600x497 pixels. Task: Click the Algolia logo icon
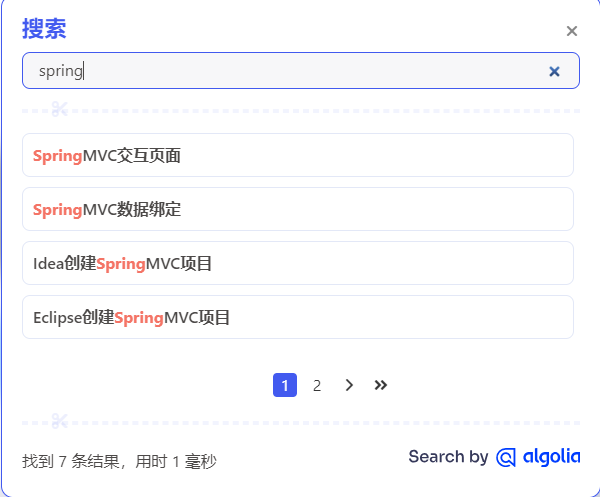506,457
